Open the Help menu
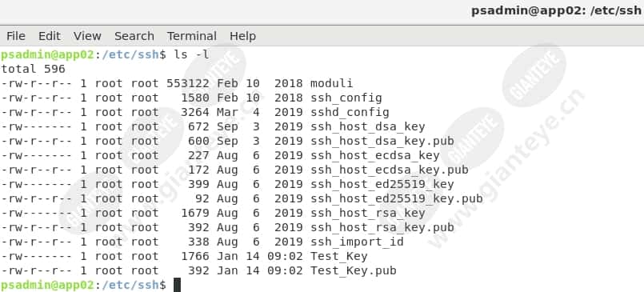Viewport: 644px width, 292px height. click(x=242, y=36)
